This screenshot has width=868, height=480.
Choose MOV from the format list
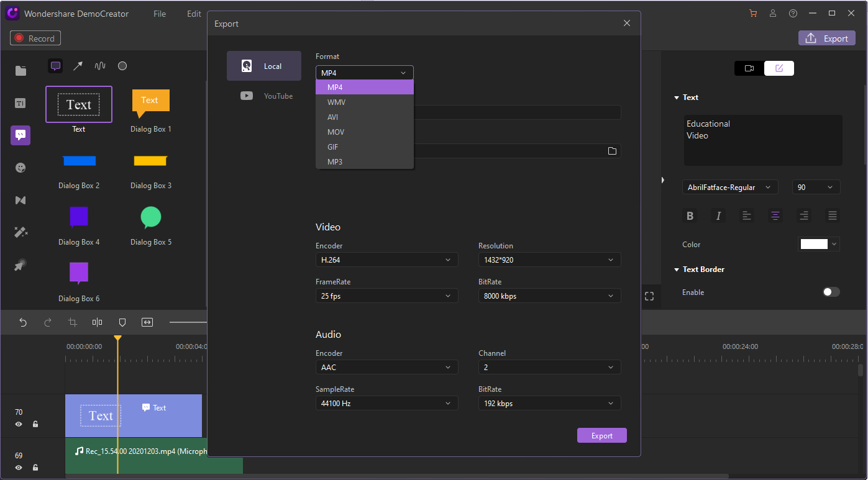tap(336, 132)
